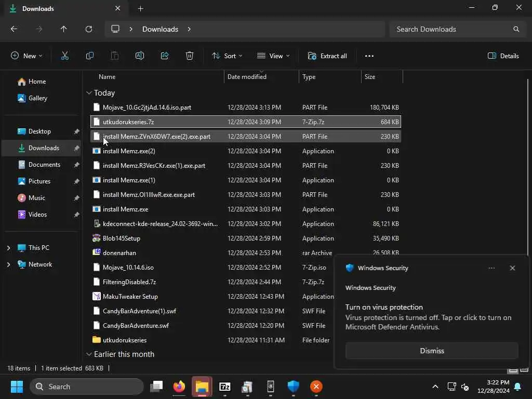Select kdeconnect-kde-release_24.02-3692-win file
This screenshot has width=532, height=399.
pos(246,223)
